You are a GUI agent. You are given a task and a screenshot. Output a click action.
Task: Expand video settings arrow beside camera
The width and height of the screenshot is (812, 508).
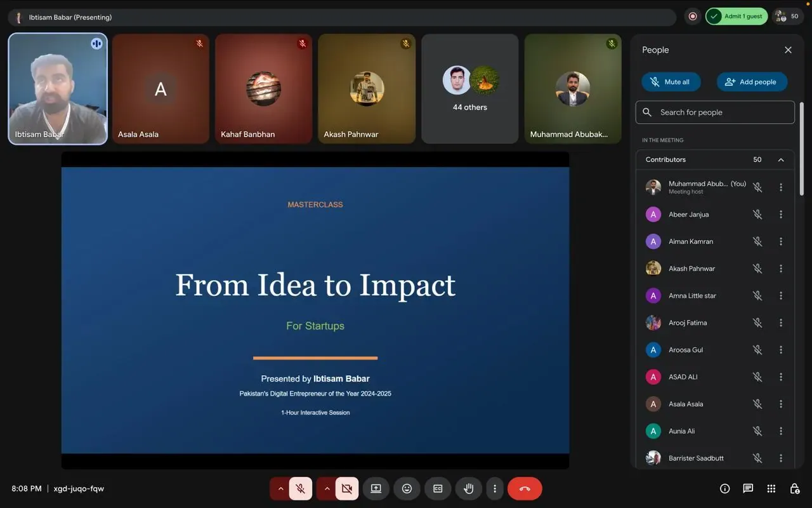pos(327,488)
